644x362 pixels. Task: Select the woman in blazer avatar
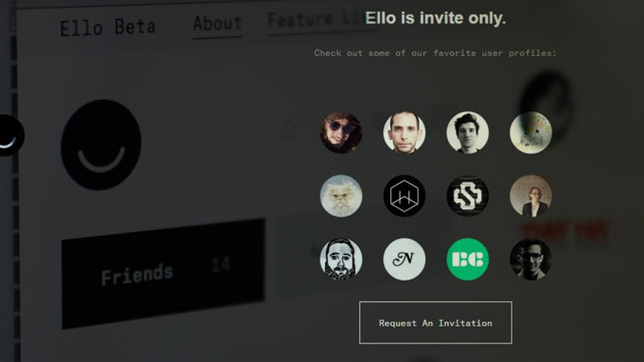pos(530,195)
